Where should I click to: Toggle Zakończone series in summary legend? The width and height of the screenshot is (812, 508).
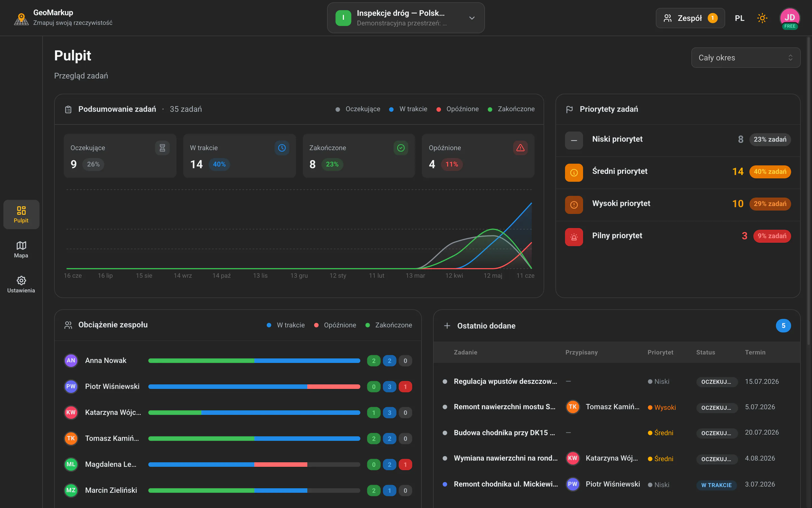tap(511, 109)
